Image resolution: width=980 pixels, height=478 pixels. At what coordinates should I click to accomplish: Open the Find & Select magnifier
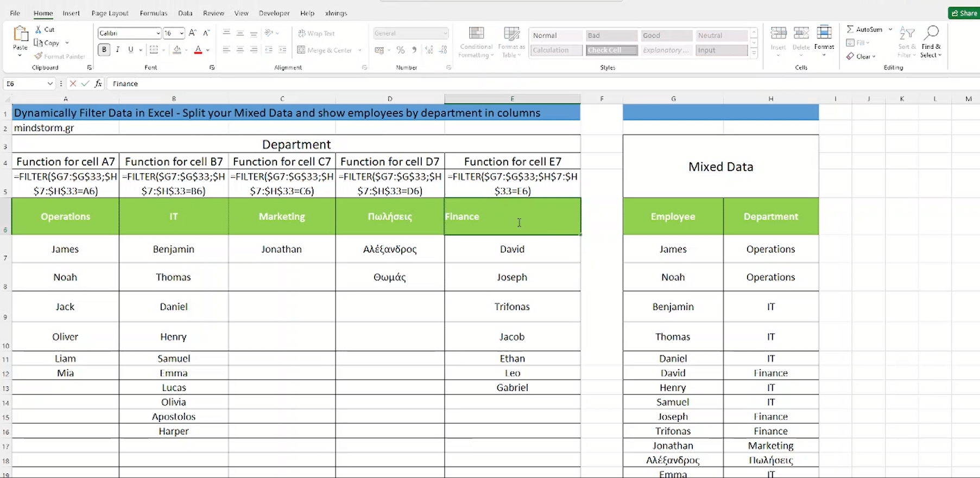coord(931,34)
